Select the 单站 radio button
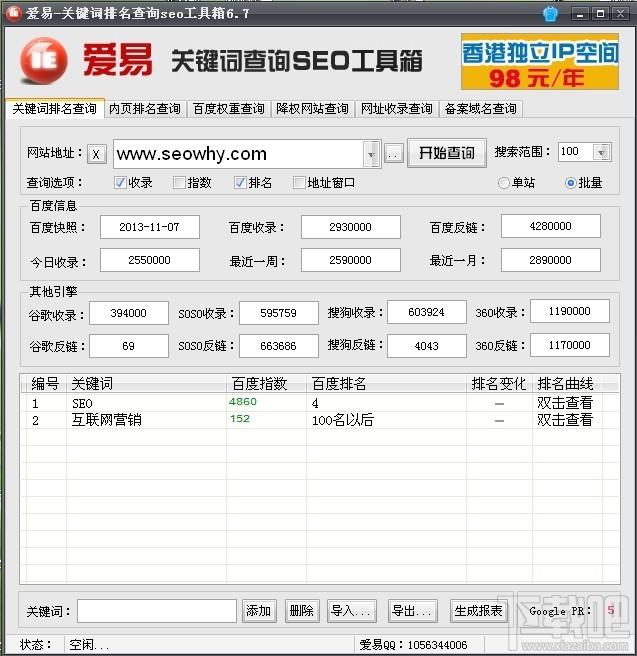 pyautogui.click(x=504, y=183)
